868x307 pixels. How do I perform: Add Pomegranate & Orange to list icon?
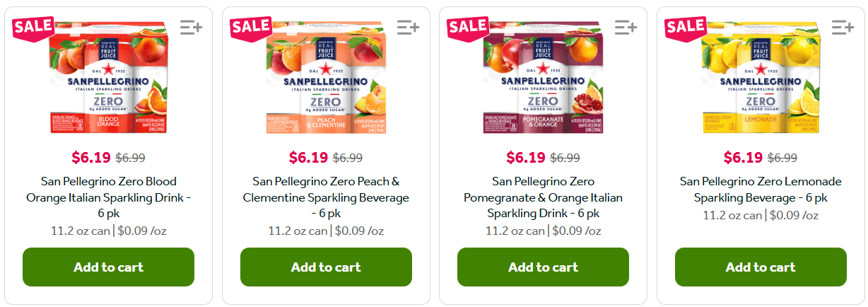tap(626, 28)
